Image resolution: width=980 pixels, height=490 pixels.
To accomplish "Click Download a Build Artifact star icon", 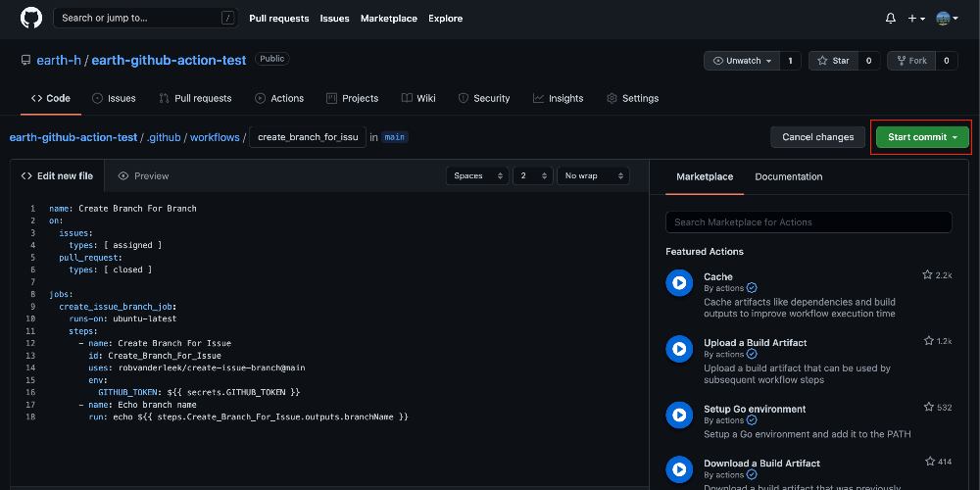I will 930,462.
